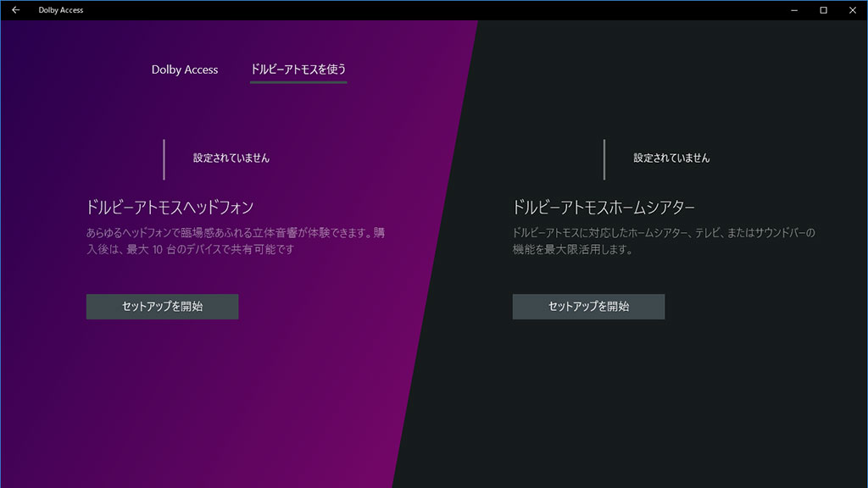Screen dimensions: 868x488
Task: Click the home theater description mentioning サウンドバー
Action: [x=664, y=233]
